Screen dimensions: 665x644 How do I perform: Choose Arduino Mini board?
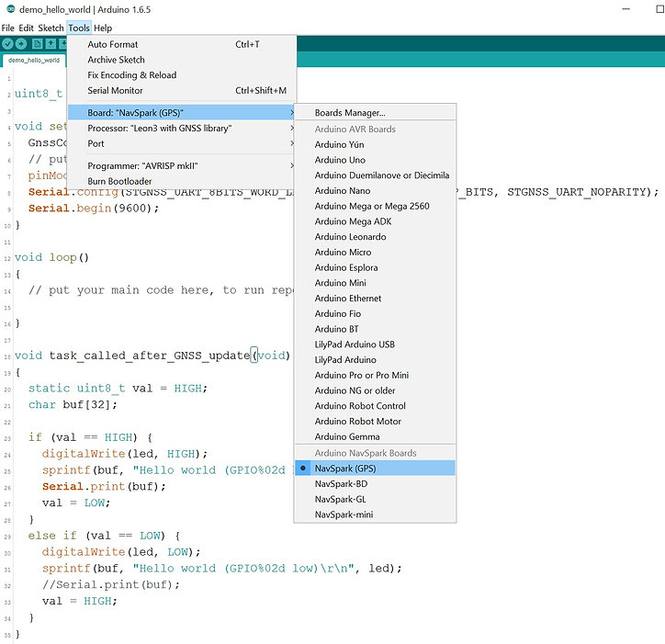point(375,283)
